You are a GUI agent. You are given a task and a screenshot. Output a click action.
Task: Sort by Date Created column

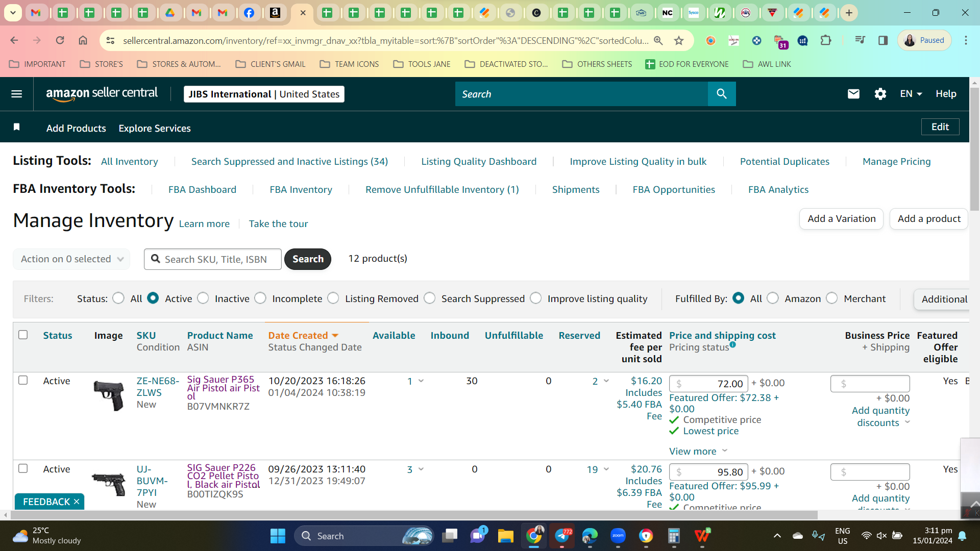pos(303,335)
